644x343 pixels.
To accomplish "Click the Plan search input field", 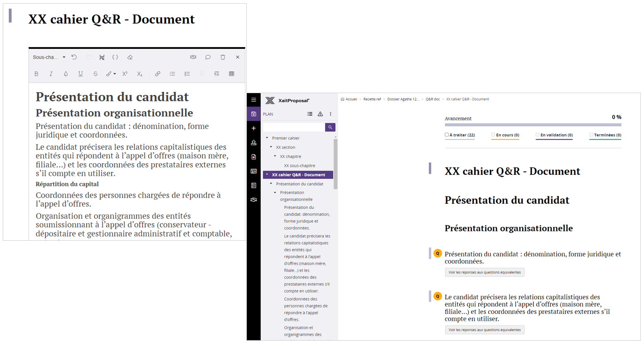I will (x=294, y=127).
